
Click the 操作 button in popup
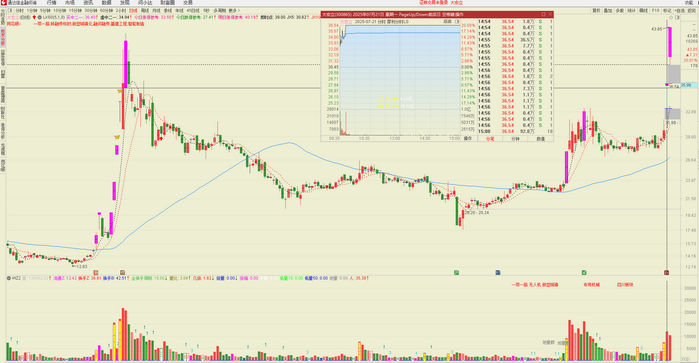468,139
